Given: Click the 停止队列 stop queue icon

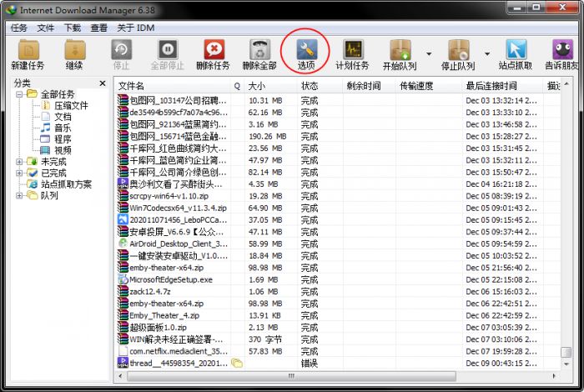Looking at the screenshot, I should coord(459,49).
